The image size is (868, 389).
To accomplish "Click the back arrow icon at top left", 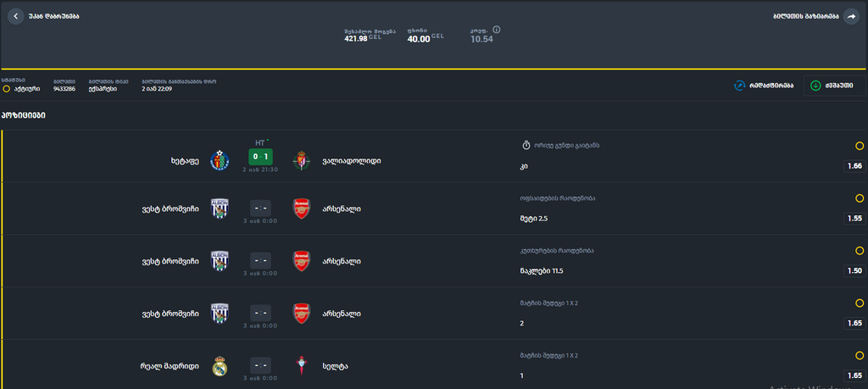I will (x=15, y=16).
